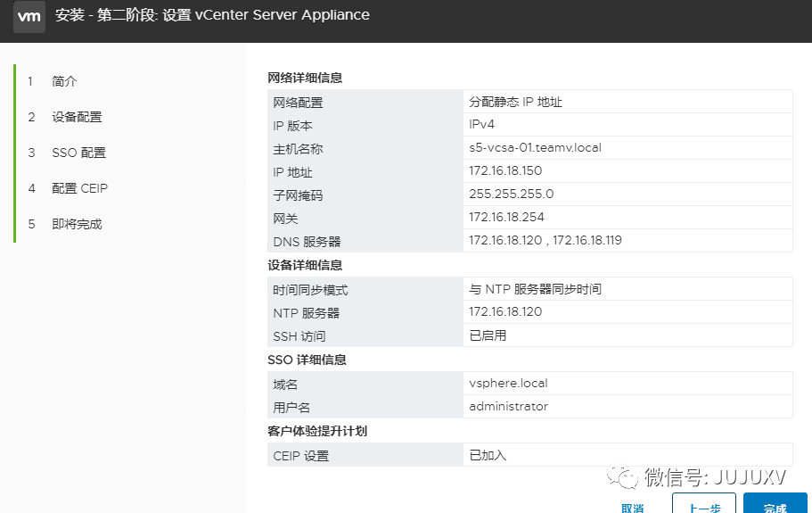Click the DNS 服务器 addresses cell
The image size is (812, 513).
click(545, 240)
